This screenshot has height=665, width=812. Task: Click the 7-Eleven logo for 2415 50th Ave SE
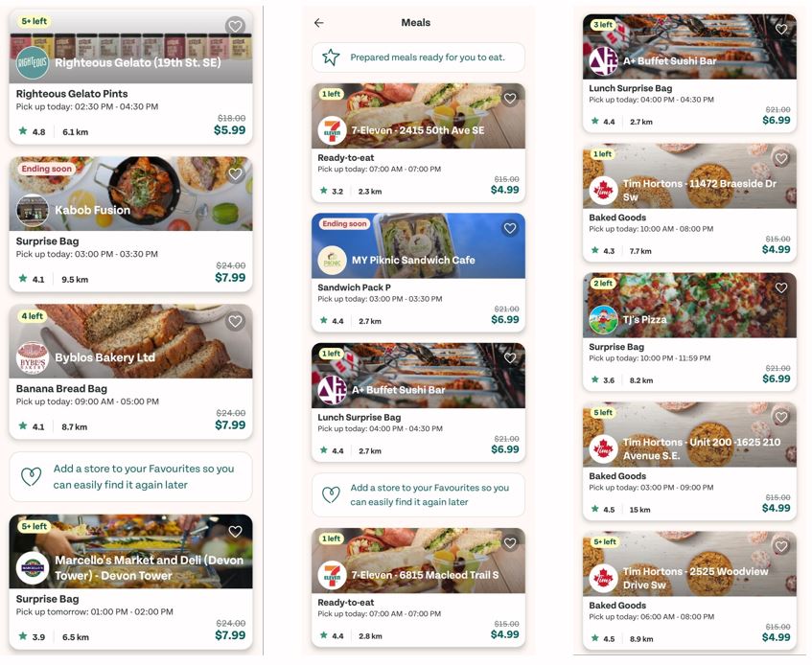pyautogui.click(x=332, y=131)
